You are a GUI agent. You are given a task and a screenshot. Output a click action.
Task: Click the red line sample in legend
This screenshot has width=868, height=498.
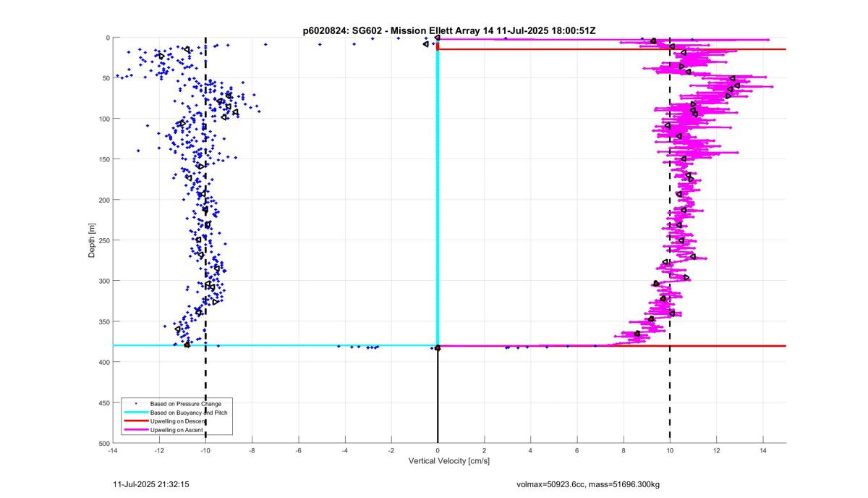tap(135, 421)
